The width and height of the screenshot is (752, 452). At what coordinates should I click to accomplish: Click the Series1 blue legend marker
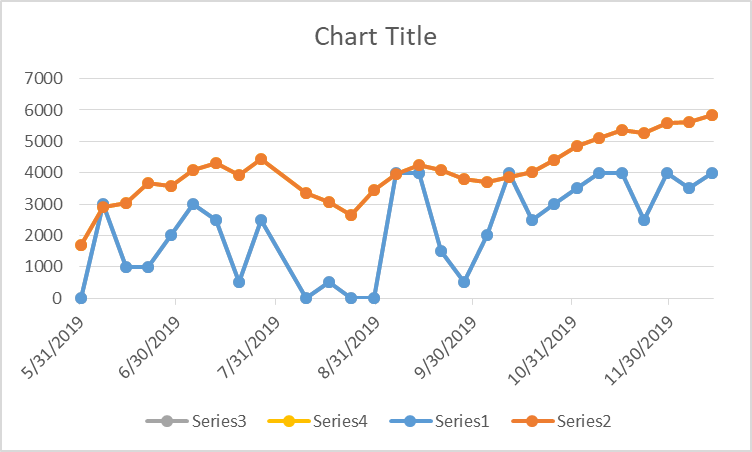tap(412, 421)
